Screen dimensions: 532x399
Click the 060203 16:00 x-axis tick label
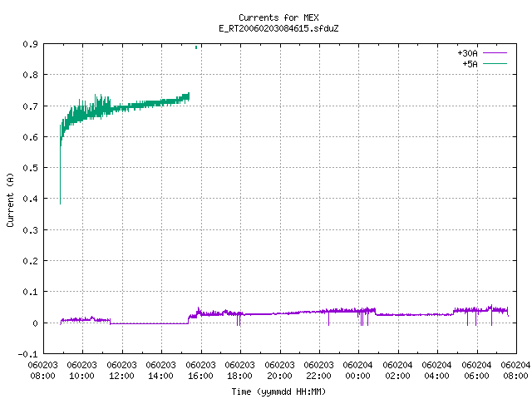point(200,371)
